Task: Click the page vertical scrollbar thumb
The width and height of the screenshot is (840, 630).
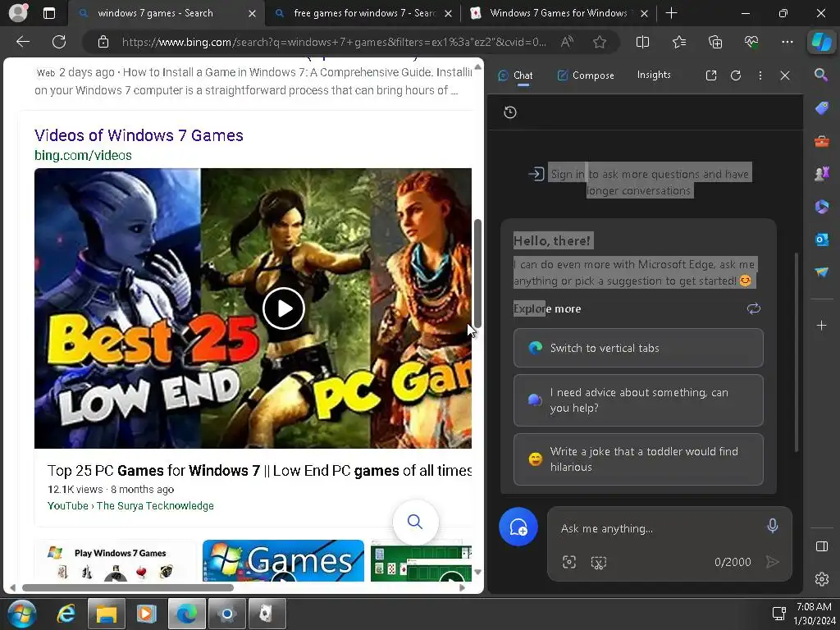Action: point(477,274)
